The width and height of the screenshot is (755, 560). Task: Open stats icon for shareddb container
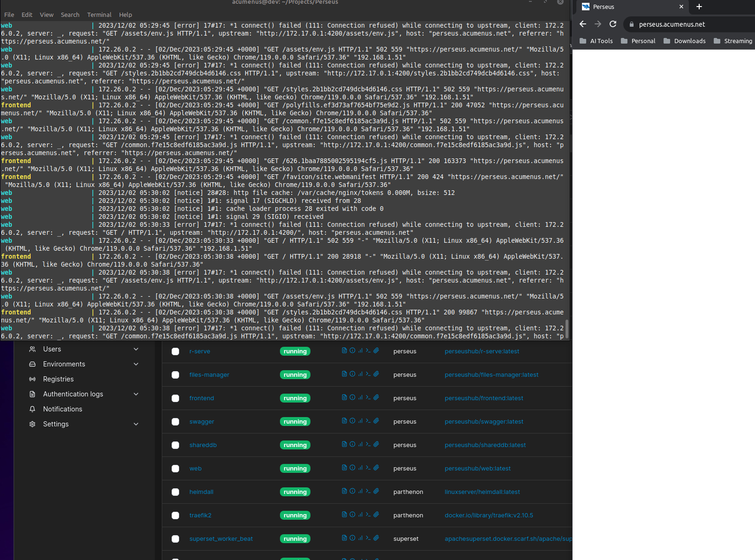[360, 444]
